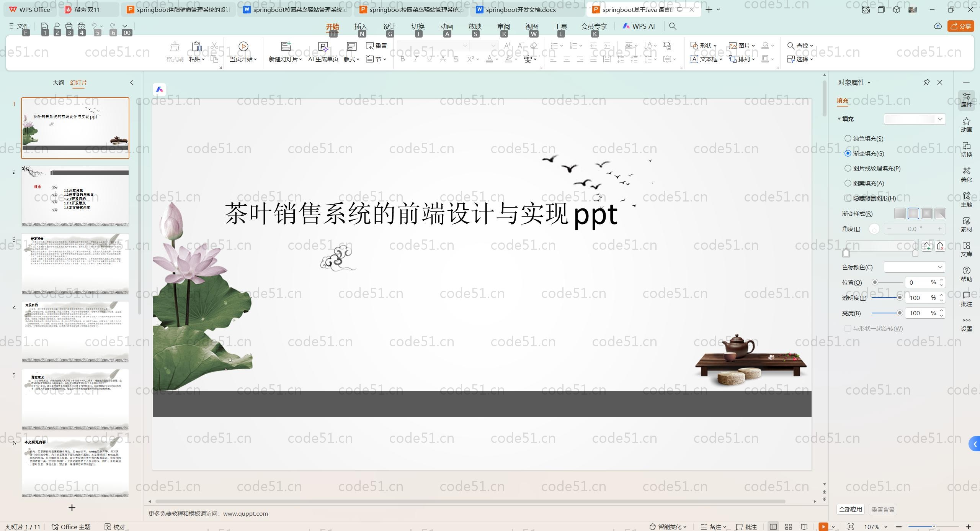The width and height of the screenshot is (980, 531).
Task: Switch to 大纲 outline tab
Action: click(x=58, y=82)
